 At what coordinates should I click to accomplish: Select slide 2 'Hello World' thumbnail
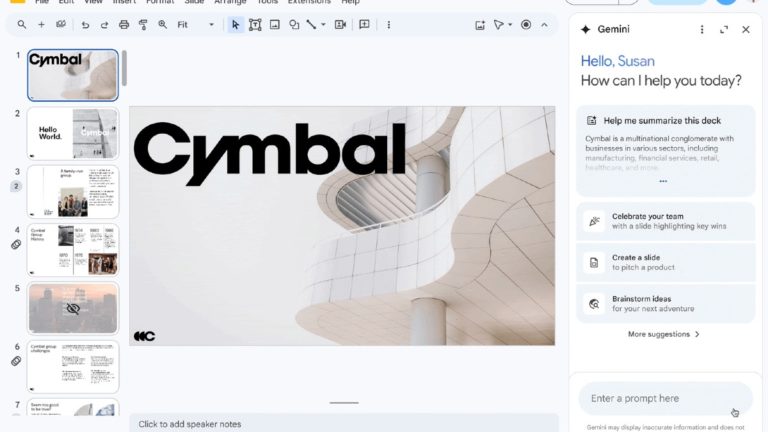tap(73, 134)
